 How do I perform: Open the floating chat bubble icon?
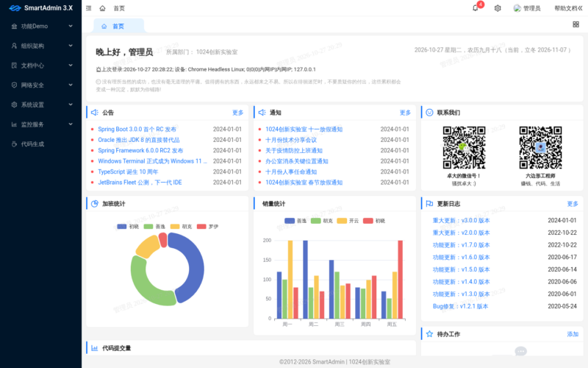click(521, 351)
